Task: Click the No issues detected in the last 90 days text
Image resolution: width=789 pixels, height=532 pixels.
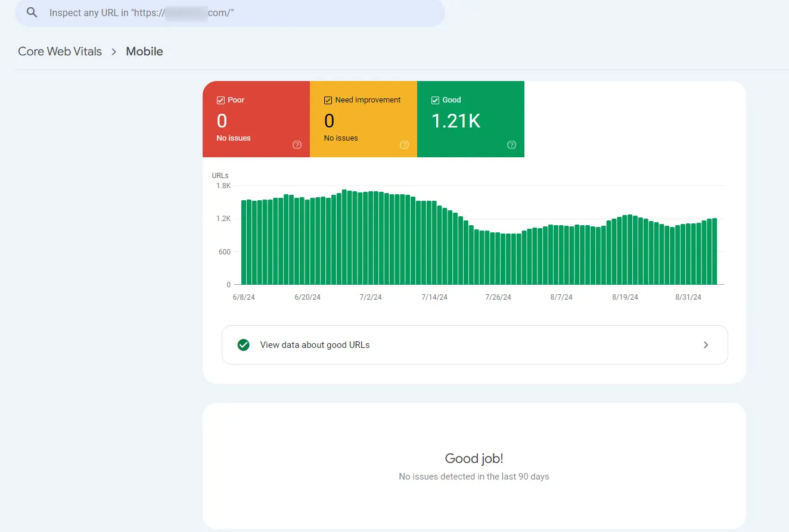Action: [474, 477]
